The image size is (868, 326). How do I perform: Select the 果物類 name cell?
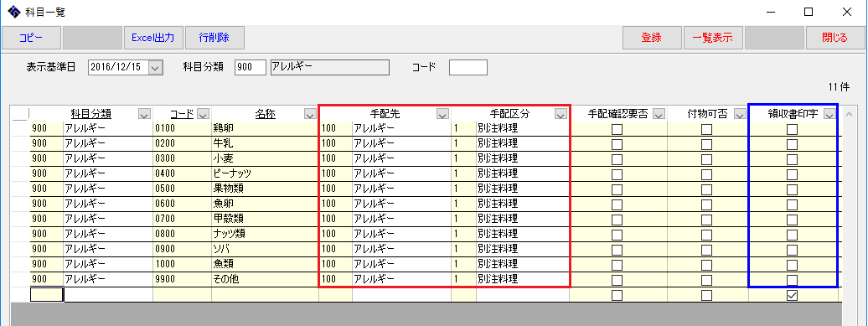[265, 189]
